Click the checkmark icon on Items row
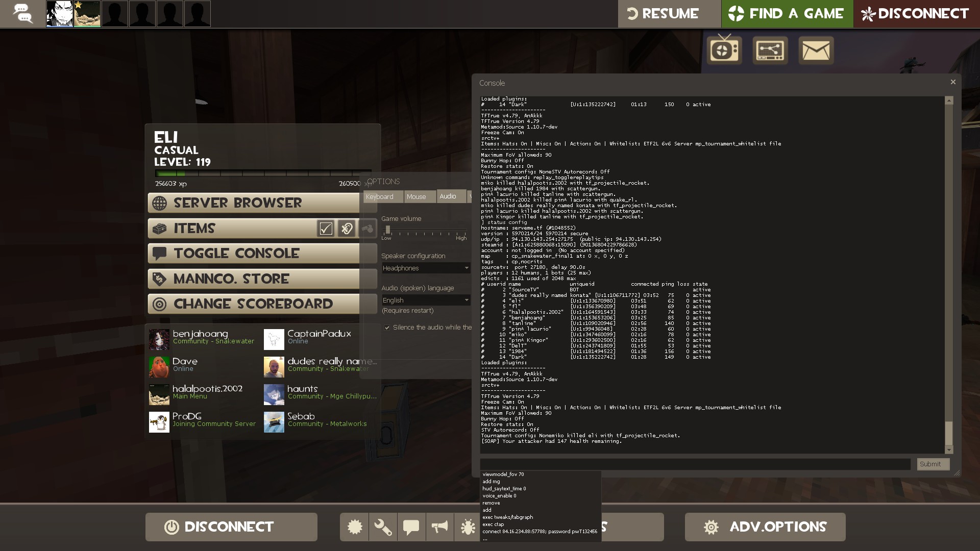 click(x=326, y=229)
